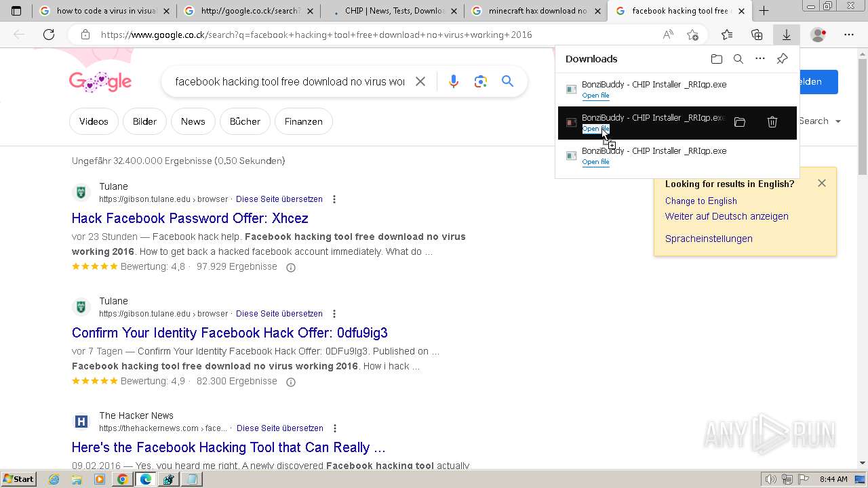
Task: Switch to CHIP News, Tests tab
Action: (x=393, y=11)
